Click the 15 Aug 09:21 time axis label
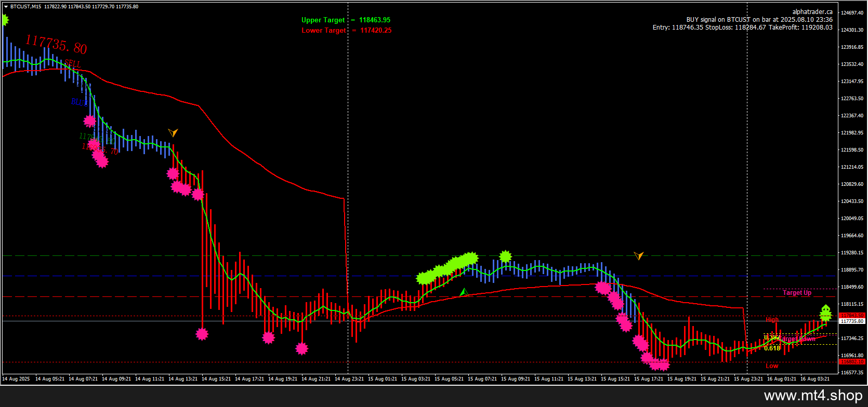The image size is (868, 407). click(x=516, y=379)
